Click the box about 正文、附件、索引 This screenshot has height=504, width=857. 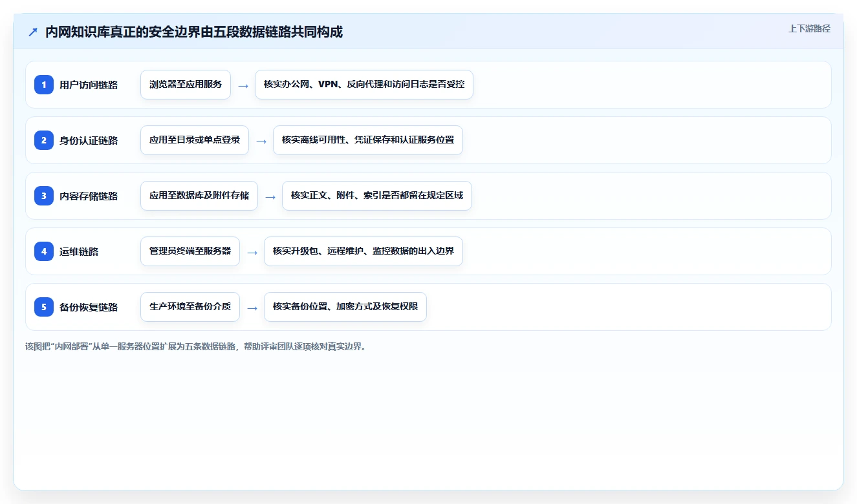pos(377,196)
